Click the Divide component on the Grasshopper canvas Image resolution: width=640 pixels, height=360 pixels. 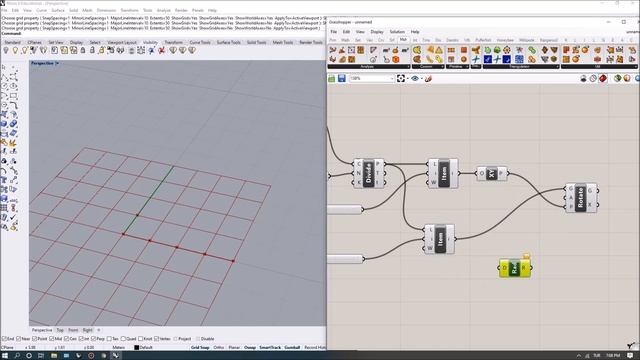(369, 173)
